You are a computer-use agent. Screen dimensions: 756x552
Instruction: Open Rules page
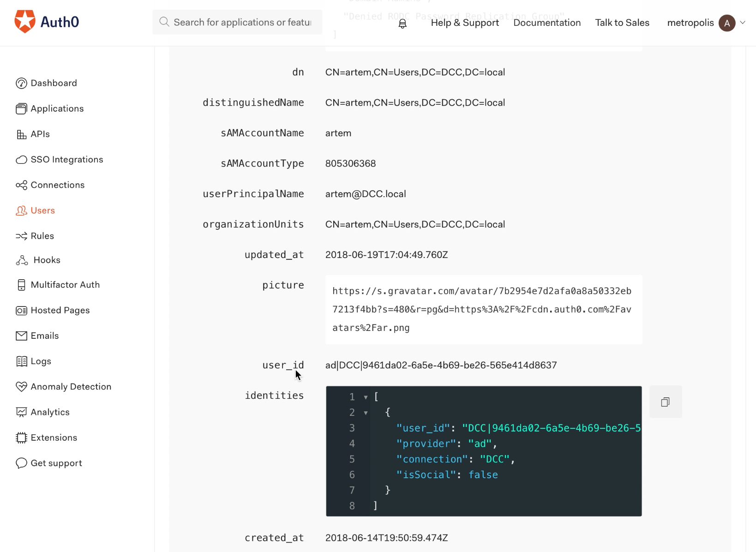[42, 236]
